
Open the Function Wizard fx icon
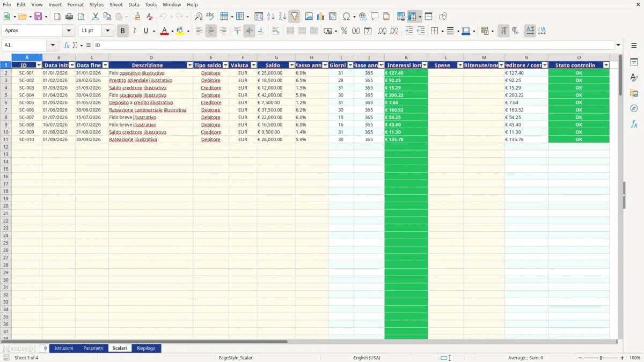[x=67, y=45]
